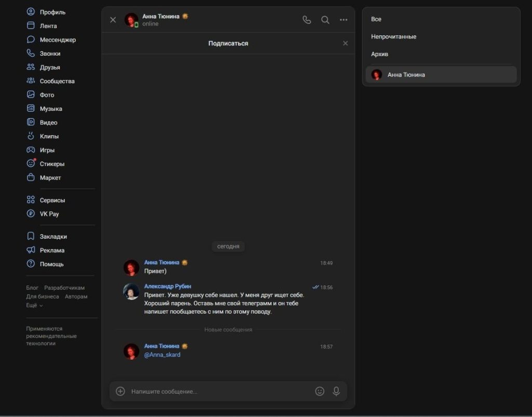Viewport: 532px width, 417px height.
Task: Search in chat using the magnifier icon
Action: [x=325, y=20]
